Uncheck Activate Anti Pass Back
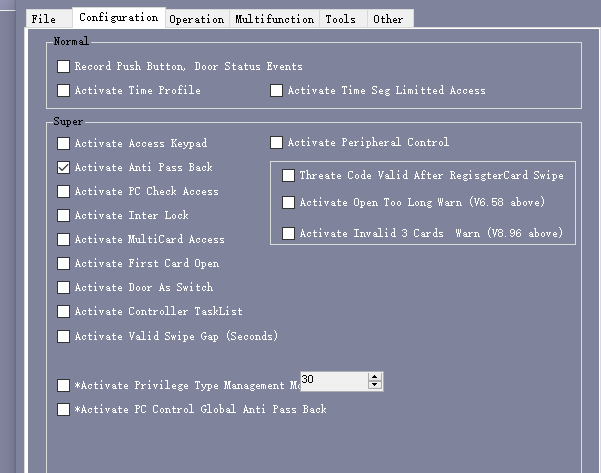The width and height of the screenshot is (601, 473). tap(63, 168)
